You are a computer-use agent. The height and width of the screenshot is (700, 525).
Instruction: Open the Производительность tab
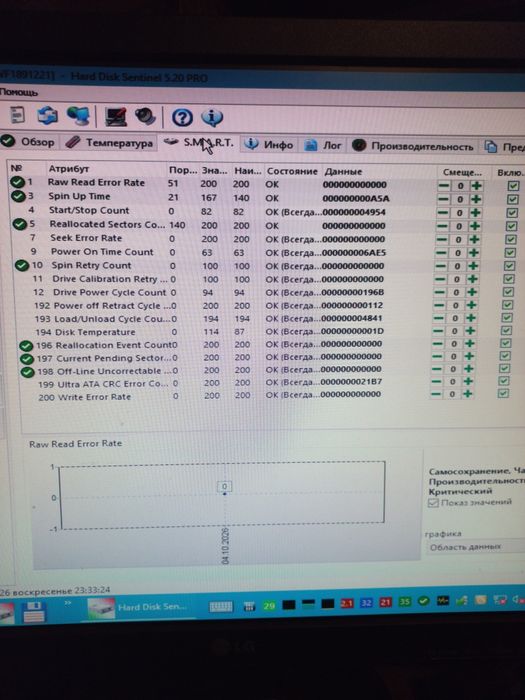point(412,146)
